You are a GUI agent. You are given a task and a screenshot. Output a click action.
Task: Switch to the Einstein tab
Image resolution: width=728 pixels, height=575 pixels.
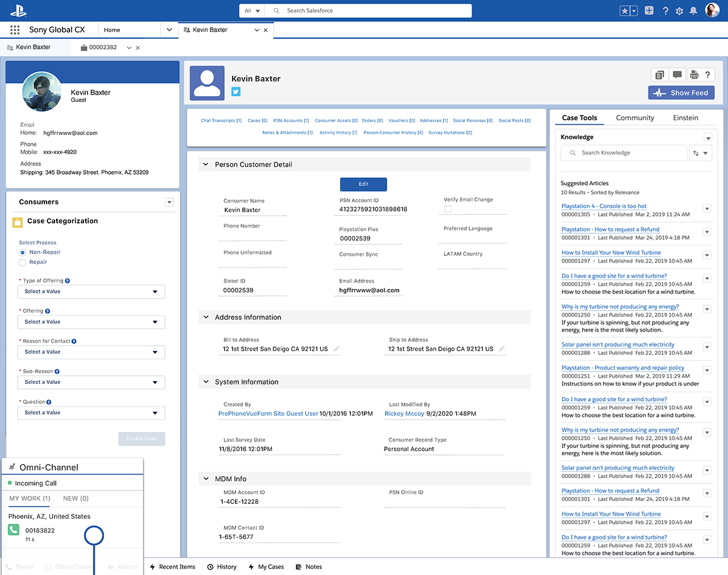point(685,118)
